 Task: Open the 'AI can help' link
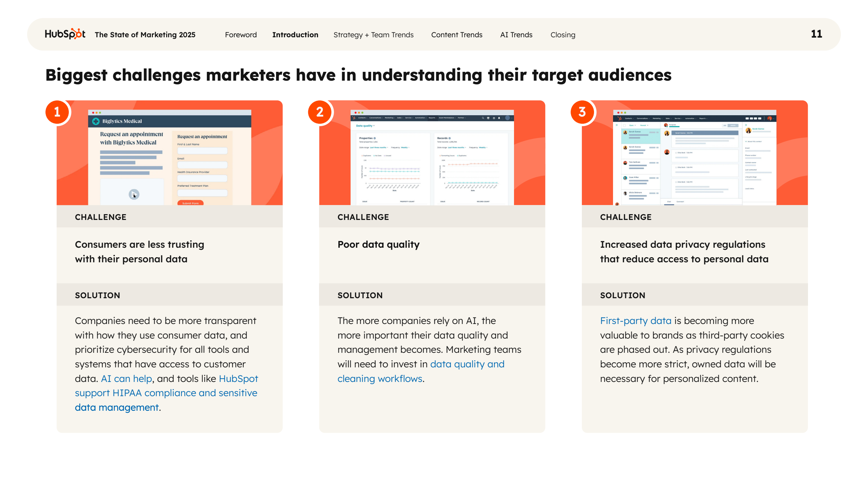click(x=126, y=379)
